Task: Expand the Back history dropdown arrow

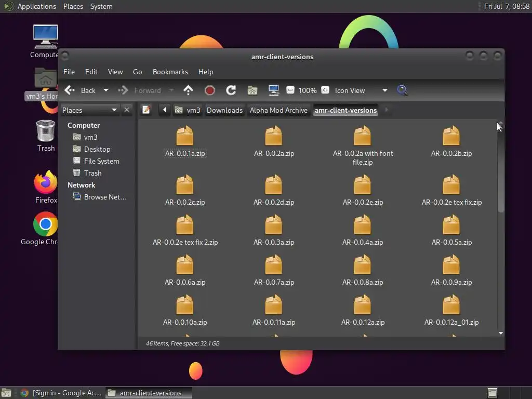Action: coord(106,90)
